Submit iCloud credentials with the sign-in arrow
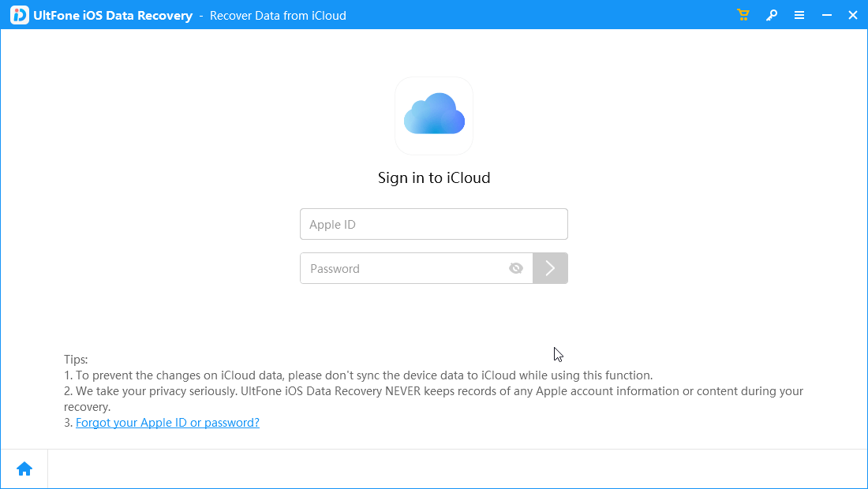The width and height of the screenshot is (868, 489). (550, 268)
